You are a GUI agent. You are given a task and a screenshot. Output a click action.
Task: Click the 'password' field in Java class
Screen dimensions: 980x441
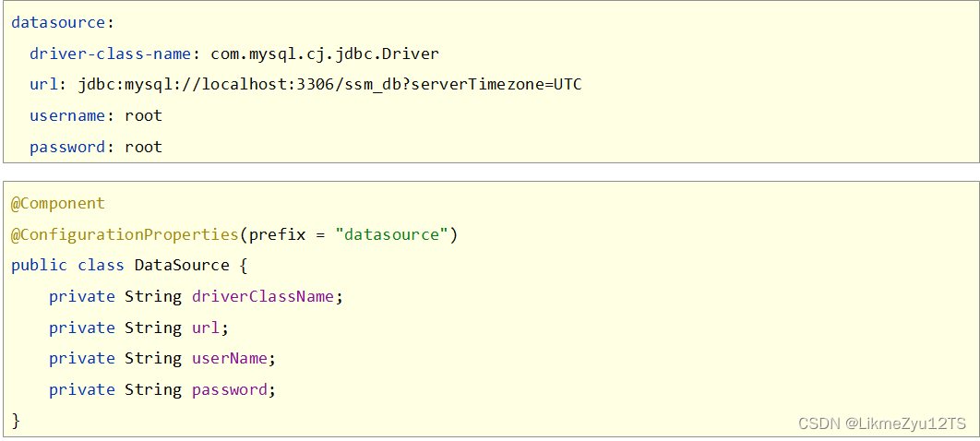point(230,390)
